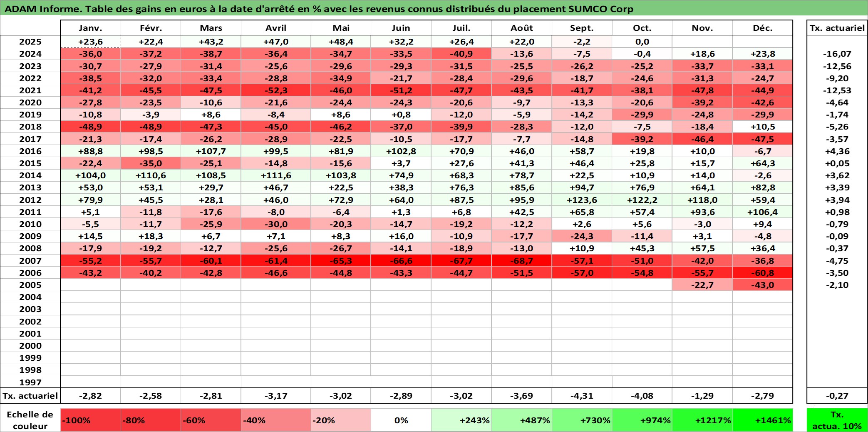Click the 2025 year row label
The height and width of the screenshot is (432, 868).
coord(30,42)
